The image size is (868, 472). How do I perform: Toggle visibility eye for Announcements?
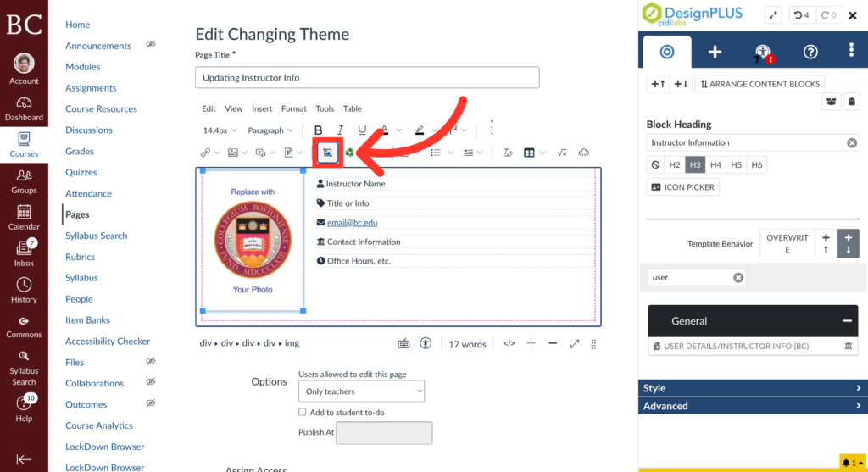tap(151, 44)
